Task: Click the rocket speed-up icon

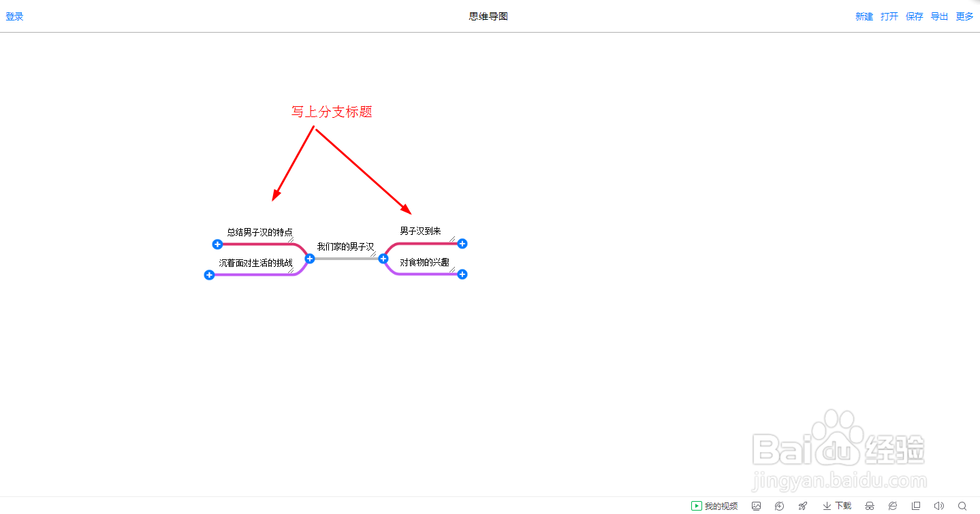Action: pos(803,506)
